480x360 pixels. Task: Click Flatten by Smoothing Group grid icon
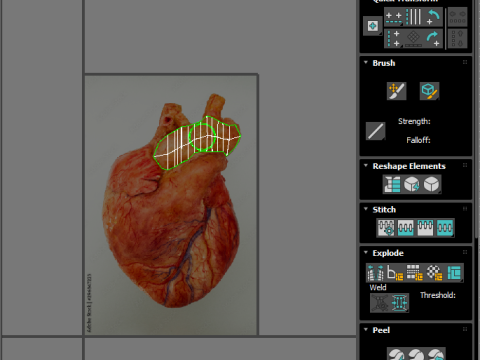pos(415,273)
